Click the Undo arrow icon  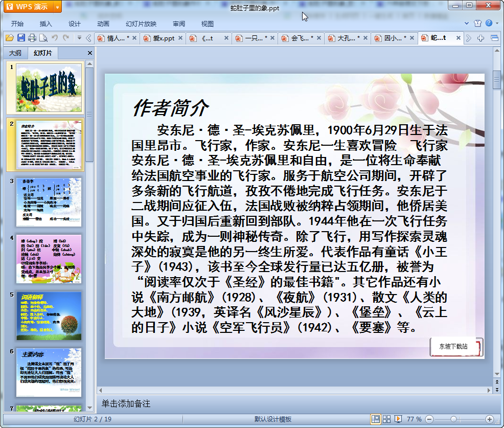tap(55, 38)
